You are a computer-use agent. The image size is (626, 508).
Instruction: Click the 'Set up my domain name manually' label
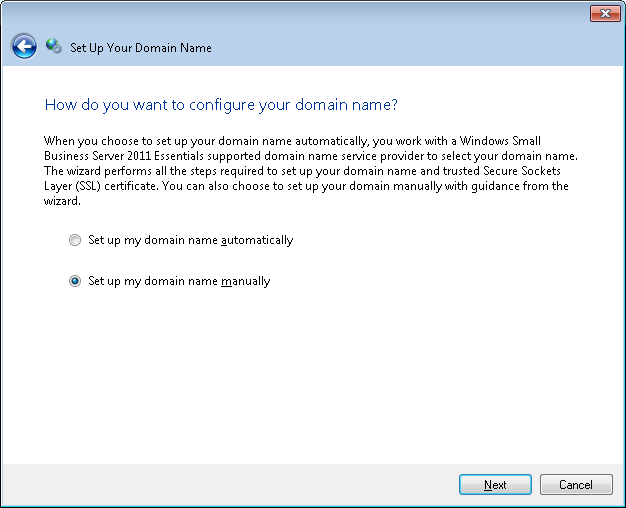[x=179, y=281]
